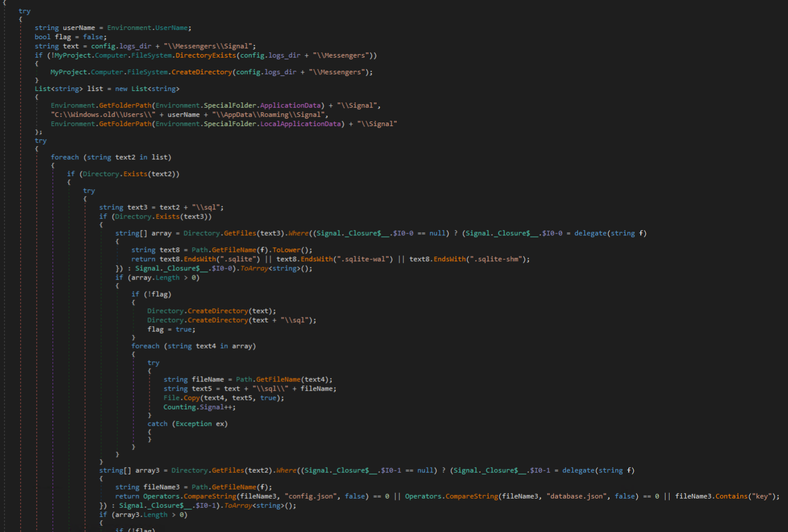The width and height of the screenshot is (788, 532).
Task: Click the 'foreach (string text2 in list)' line
Action: 111,157
